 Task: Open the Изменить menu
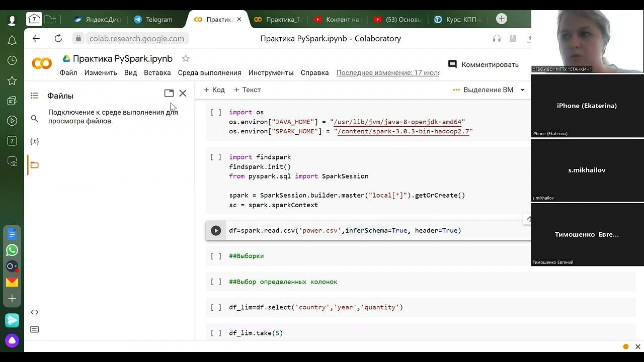click(x=101, y=73)
